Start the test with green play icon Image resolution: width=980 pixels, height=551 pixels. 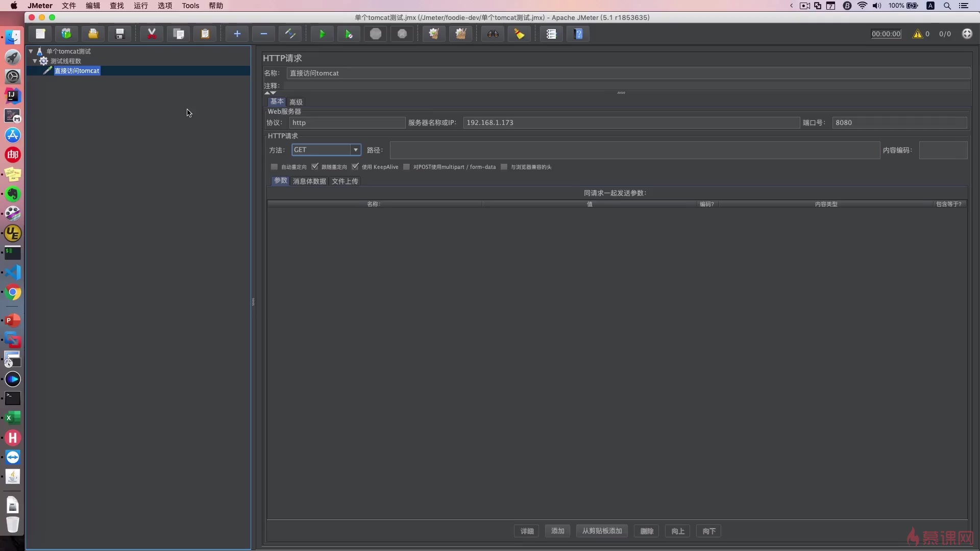322,34
